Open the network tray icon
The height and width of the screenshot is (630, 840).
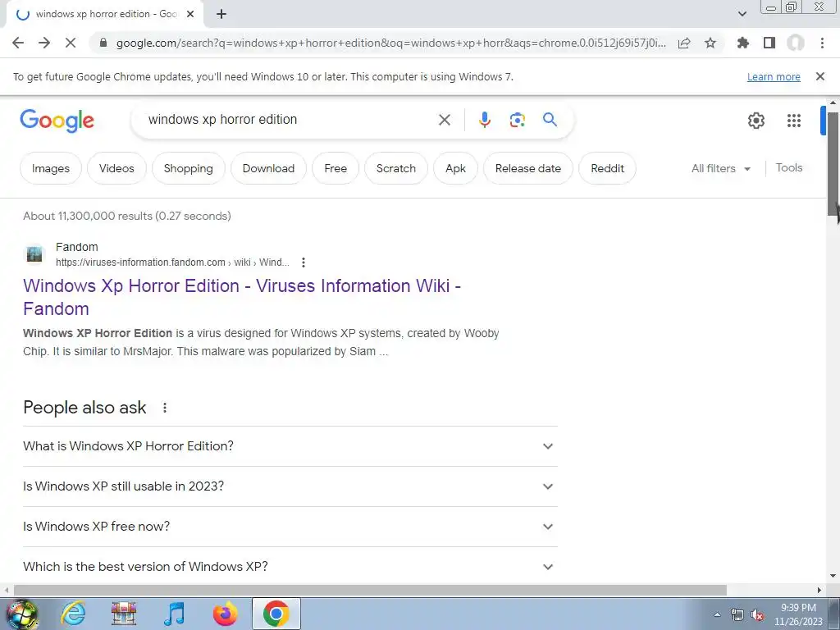pos(737,615)
